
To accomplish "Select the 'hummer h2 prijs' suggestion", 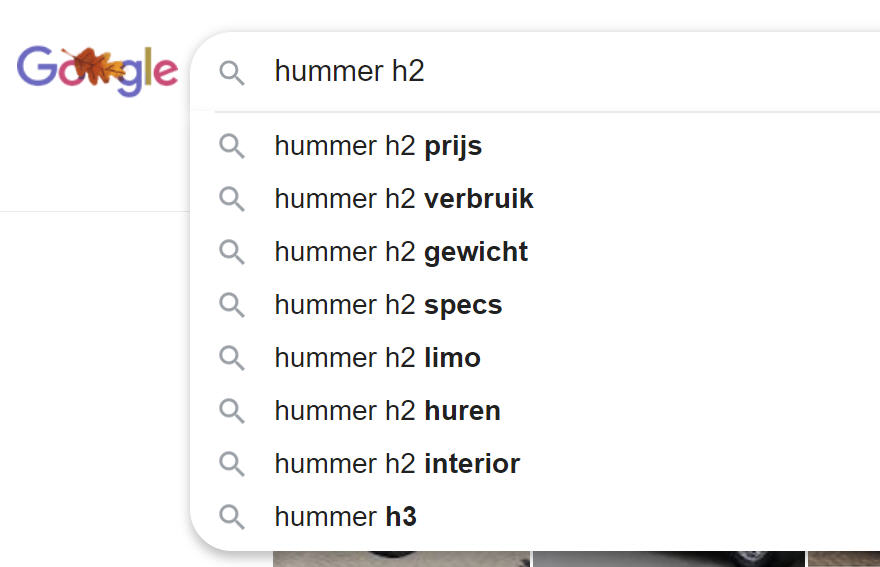I will (x=535, y=146).
